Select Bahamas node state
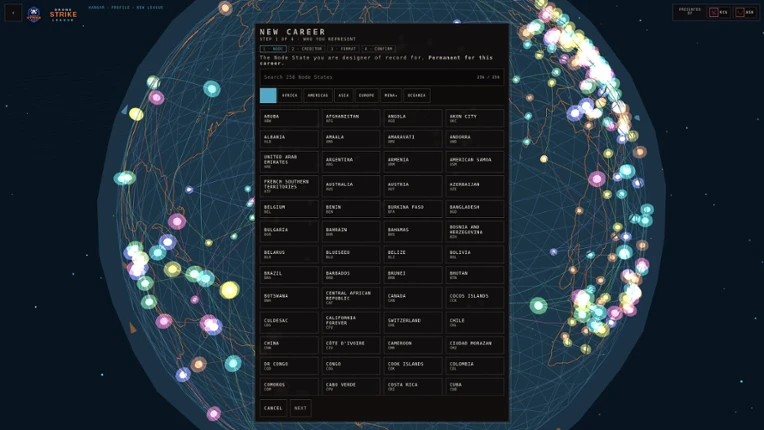 point(413,231)
